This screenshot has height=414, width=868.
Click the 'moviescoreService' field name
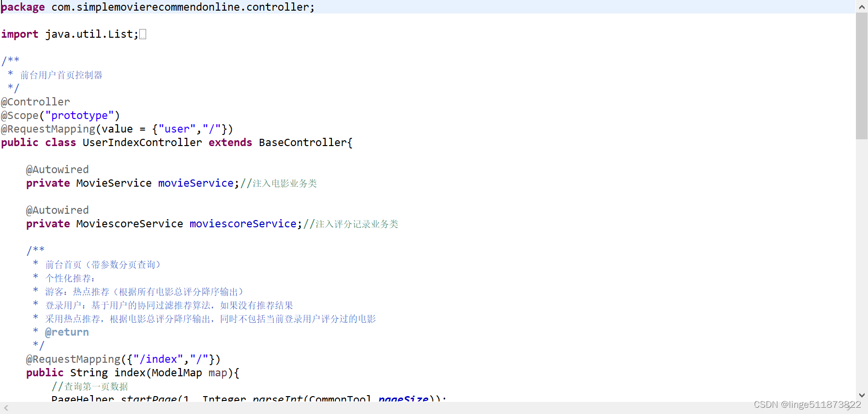[243, 224]
